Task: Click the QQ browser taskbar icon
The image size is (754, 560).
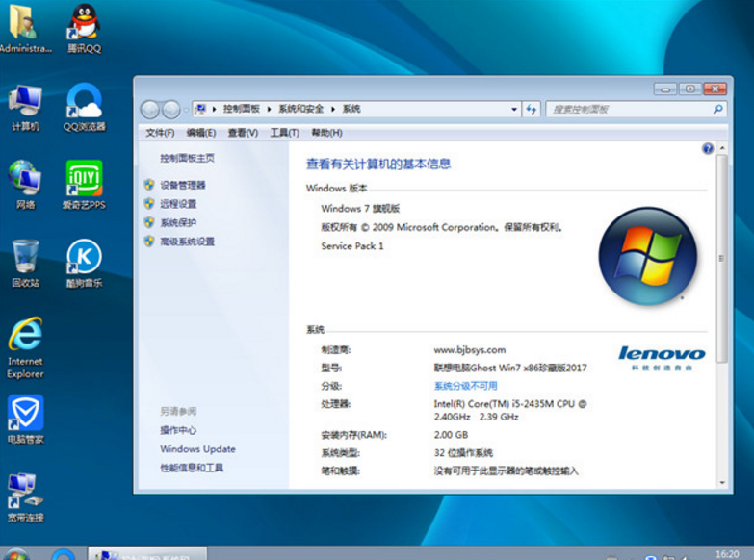Action: 63,554
